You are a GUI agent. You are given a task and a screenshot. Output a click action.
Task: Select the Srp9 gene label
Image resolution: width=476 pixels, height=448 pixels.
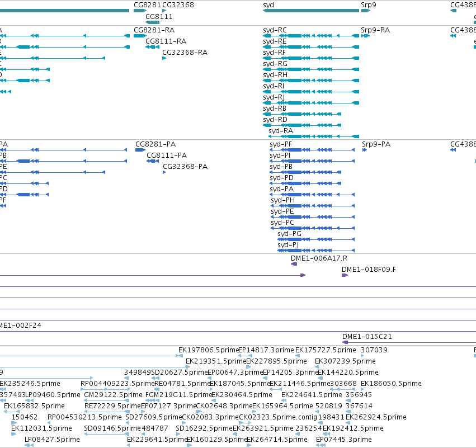(x=368, y=5)
